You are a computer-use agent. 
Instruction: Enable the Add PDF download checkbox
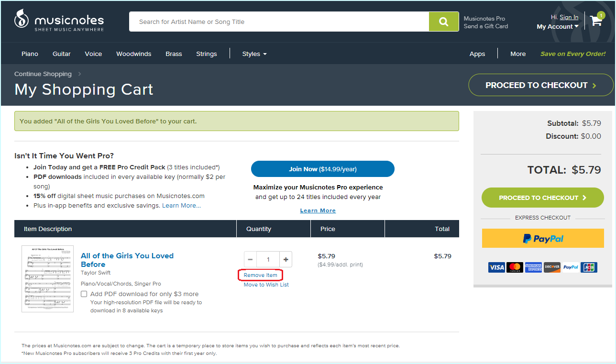[x=84, y=294]
